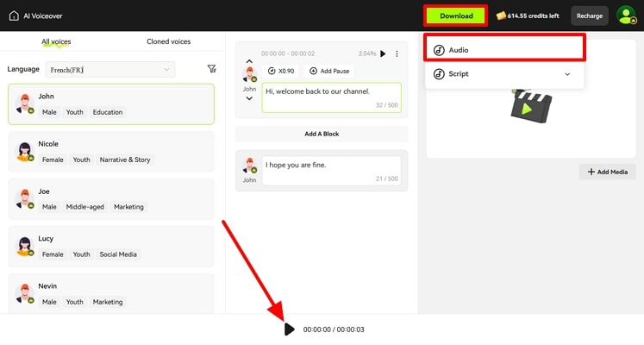The width and height of the screenshot is (644, 345).
Task: Click Joe's Middle-aged tag
Action: tap(85, 207)
